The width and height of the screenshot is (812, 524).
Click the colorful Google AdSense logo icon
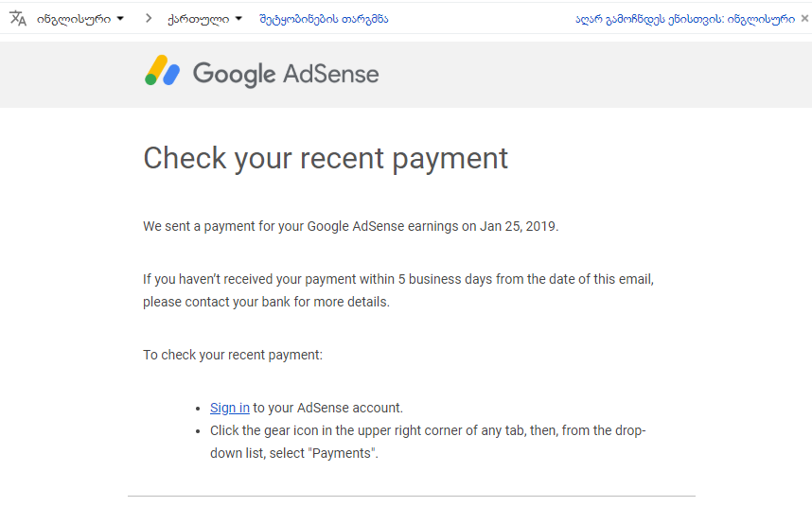pyautogui.click(x=163, y=72)
